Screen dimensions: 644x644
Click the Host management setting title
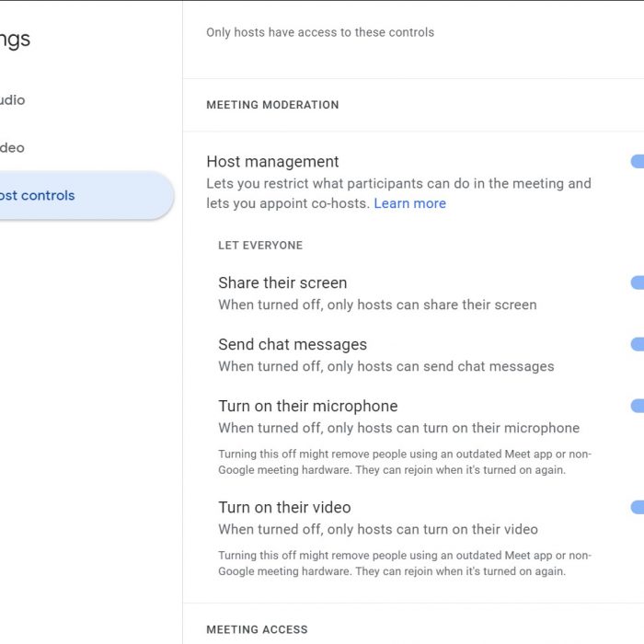pos(272,161)
